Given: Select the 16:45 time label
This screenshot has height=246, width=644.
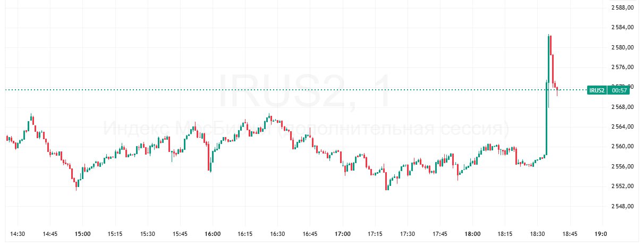Looking at the screenshot, I should pyautogui.click(x=310, y=234).
